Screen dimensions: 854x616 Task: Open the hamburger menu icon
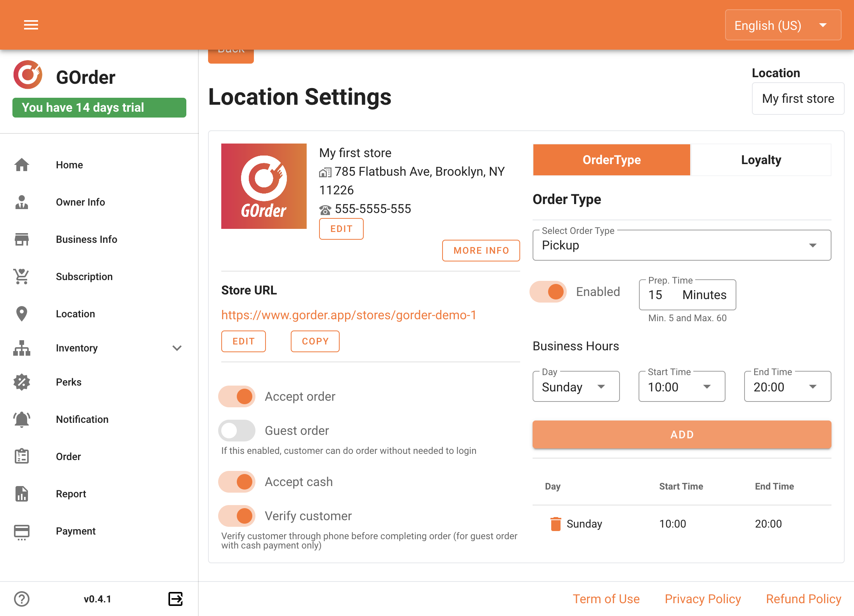tap(31, 25)
